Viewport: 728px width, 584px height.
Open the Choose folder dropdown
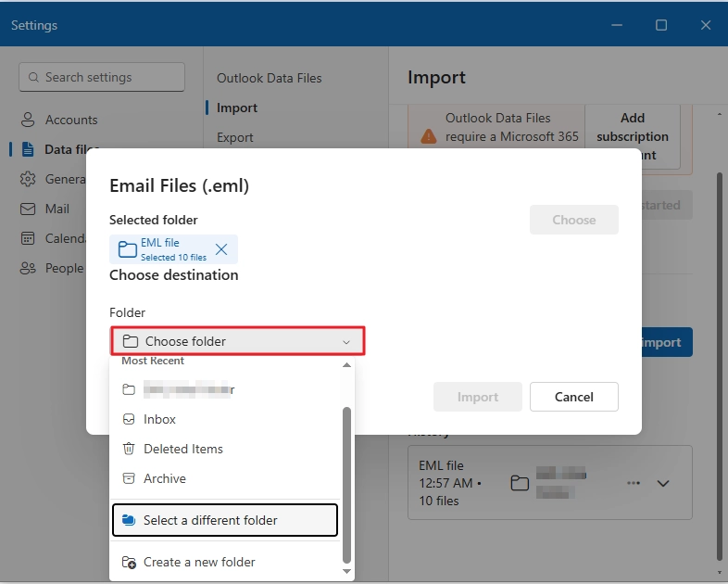point(237,341)
